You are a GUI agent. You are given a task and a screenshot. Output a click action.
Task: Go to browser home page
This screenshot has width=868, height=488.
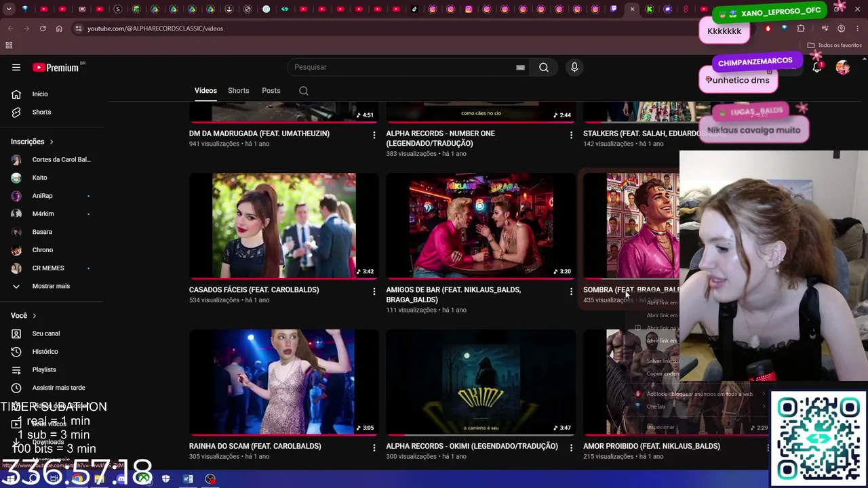[59, 28]
